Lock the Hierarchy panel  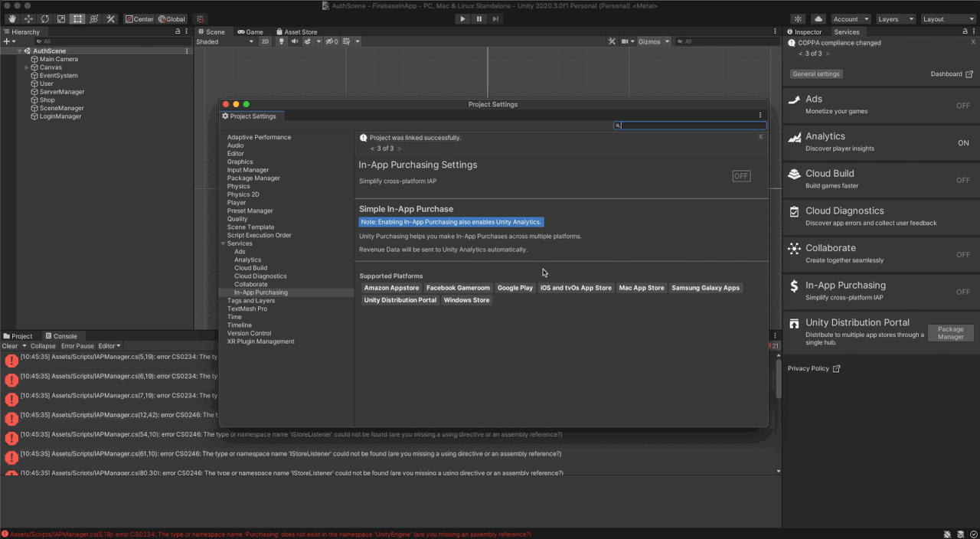pos(178,32)
